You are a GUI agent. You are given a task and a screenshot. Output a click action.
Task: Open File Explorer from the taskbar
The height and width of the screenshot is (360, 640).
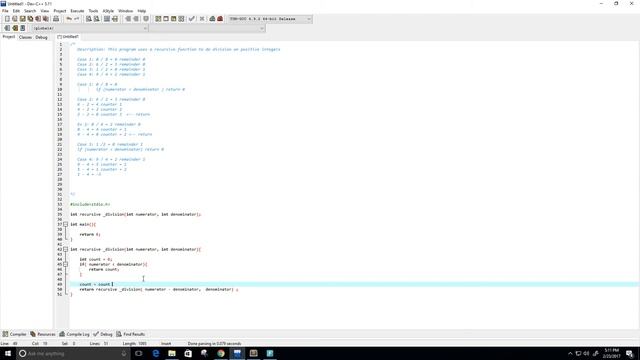172,353
